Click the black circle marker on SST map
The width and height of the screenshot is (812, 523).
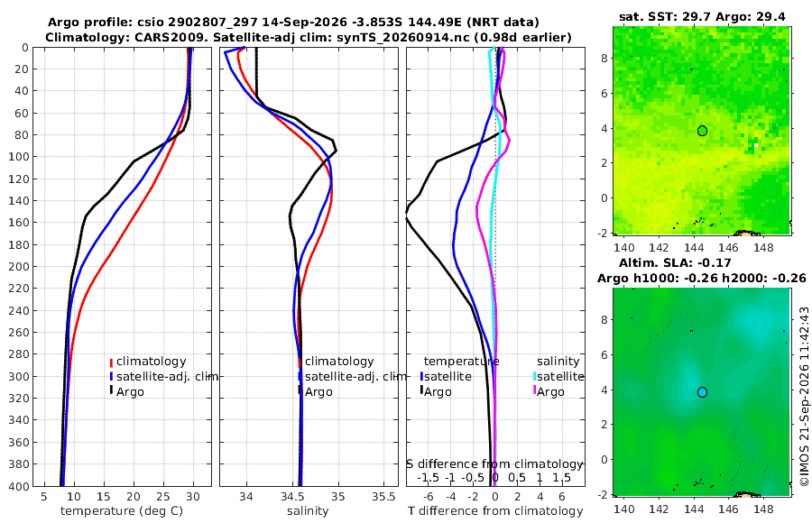point(702,131)
